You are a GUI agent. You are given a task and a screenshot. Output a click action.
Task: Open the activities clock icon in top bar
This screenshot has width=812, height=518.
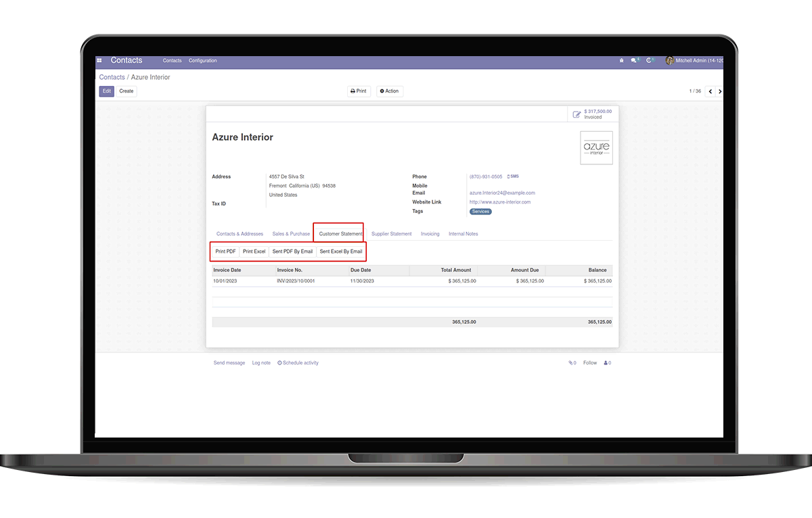pyautogui.click(x=650, y=60)
